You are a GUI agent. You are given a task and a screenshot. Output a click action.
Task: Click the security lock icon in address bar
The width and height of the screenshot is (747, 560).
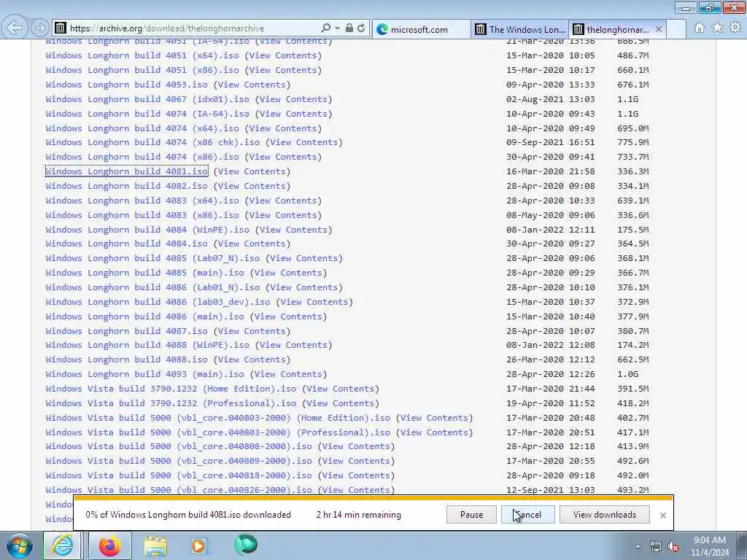349,28
